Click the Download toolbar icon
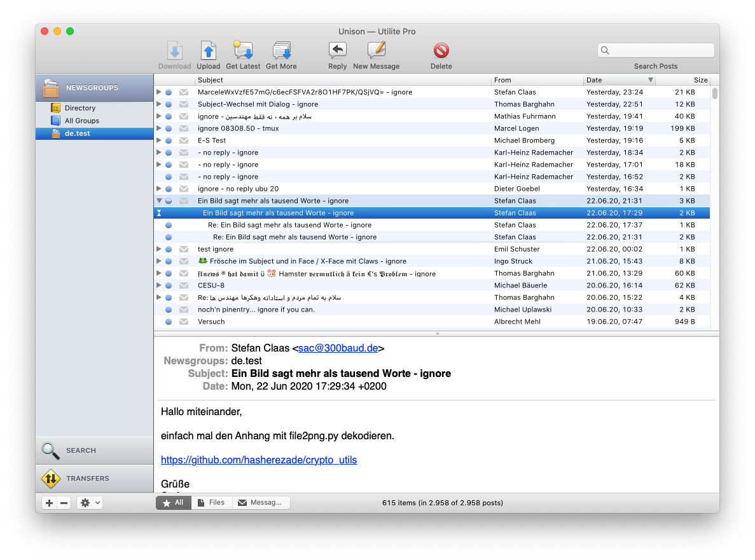 (174, 51)
